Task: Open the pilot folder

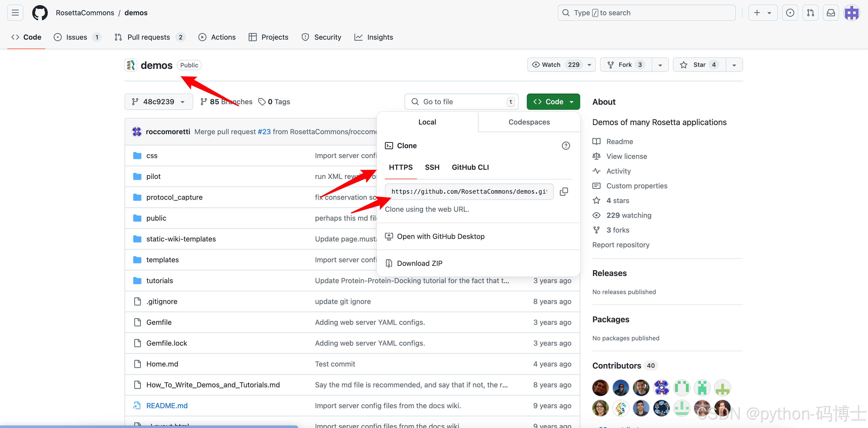Action: [153, 176]
